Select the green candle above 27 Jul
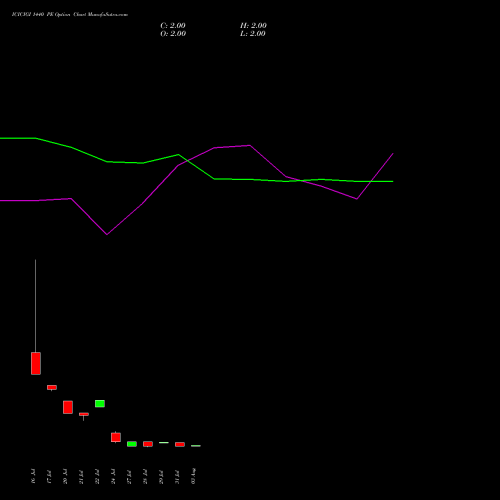 [132, 444]
